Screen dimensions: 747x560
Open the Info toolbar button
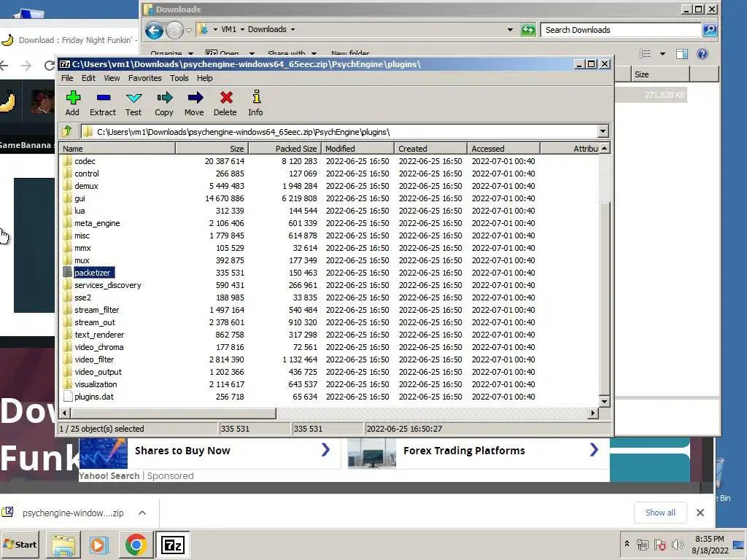coord(256,103)
